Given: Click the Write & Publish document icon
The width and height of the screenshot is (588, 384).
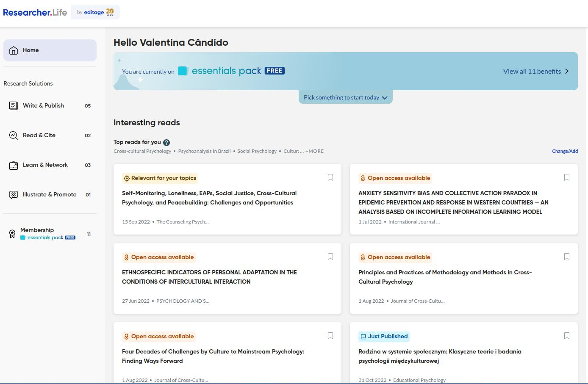Looking at the screenshot, I should 14,106.
